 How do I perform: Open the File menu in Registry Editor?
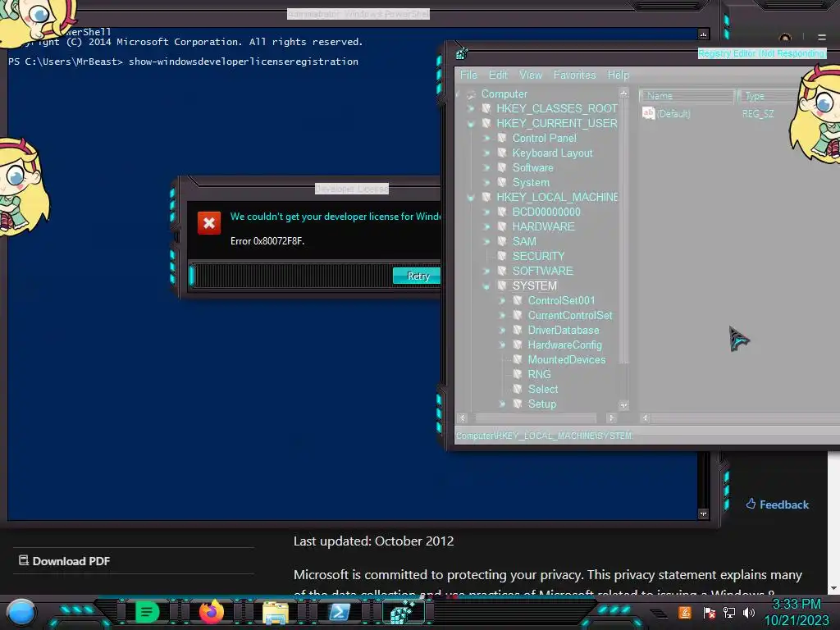click(x=468, y=75)
